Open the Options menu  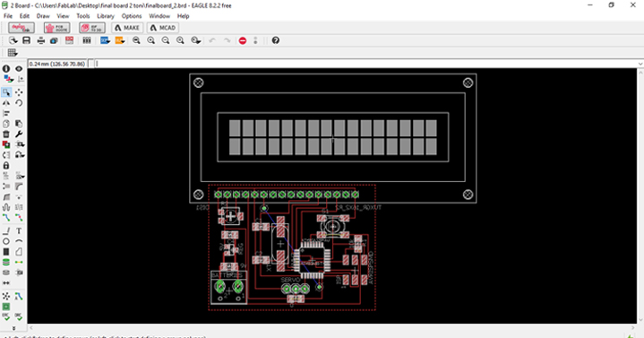pos(132,16)
